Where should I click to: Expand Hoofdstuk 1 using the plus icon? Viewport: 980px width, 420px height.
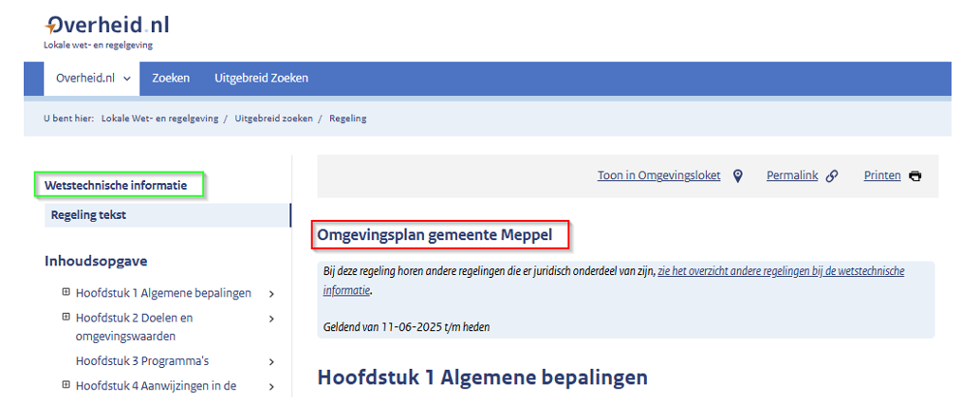[x=65, y=293]
